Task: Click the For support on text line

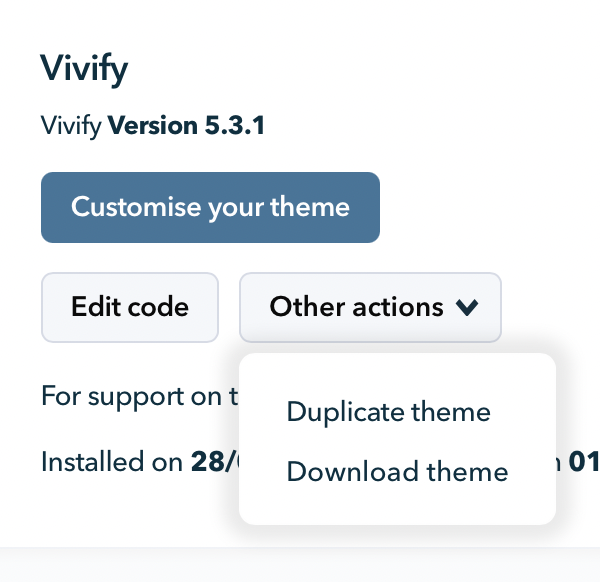Action: pyautogui.click(x=131, y=396)
